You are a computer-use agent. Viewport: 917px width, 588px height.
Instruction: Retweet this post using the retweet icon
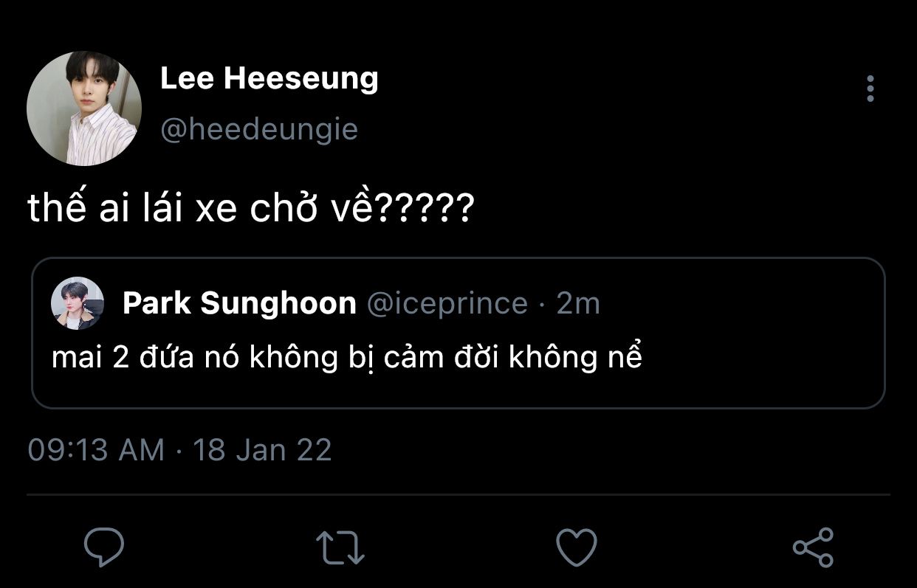click(x=340, y=547)
